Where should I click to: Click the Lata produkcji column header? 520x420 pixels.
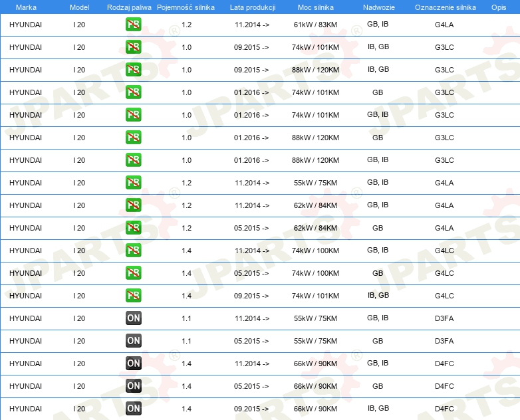click(251, 7)
